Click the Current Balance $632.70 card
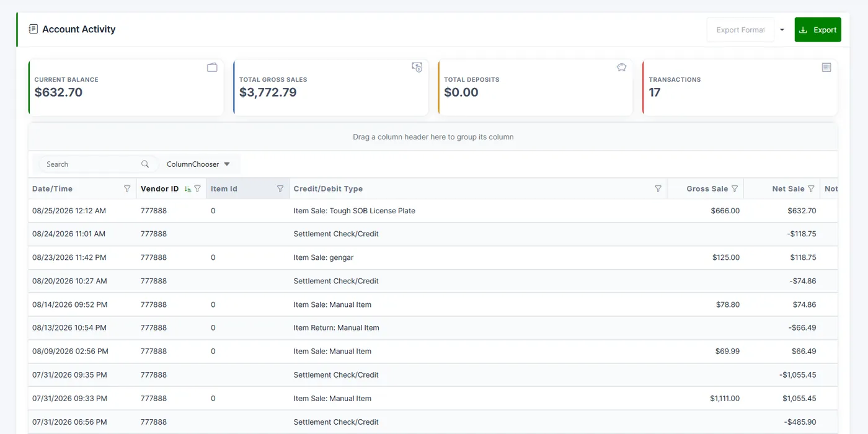Viewport: 868px width, 434px height. [126, 87]
